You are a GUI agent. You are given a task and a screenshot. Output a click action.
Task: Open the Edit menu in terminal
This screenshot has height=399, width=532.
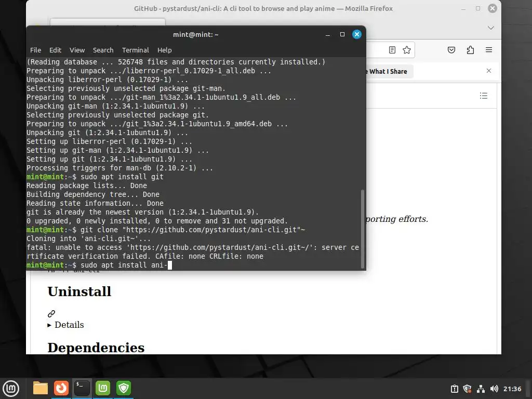(x=55, y=50)
